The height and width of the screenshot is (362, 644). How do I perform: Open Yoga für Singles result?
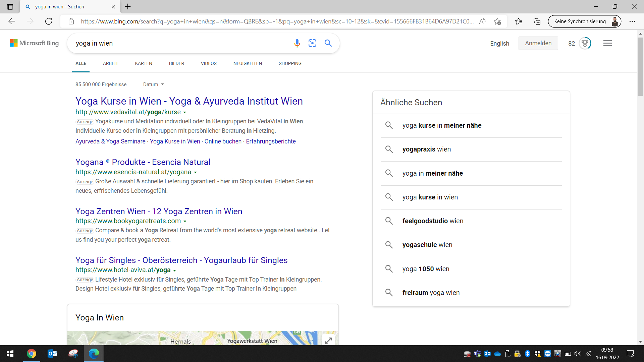181,260
